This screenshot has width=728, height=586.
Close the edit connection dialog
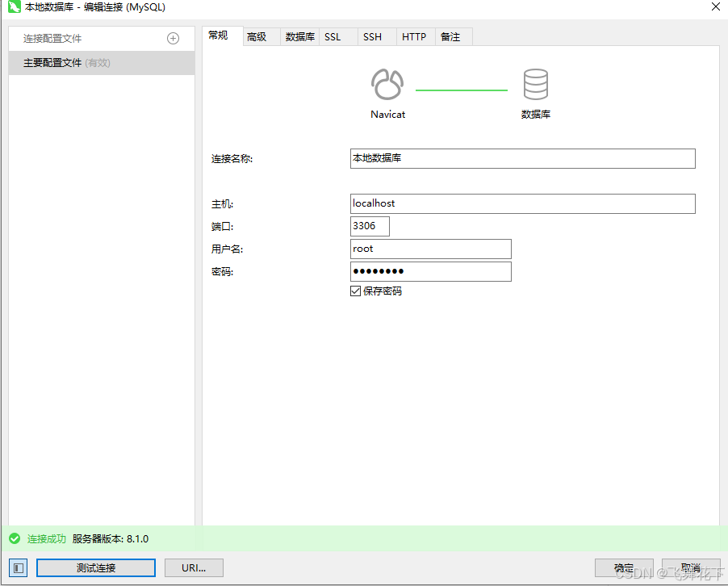click(x=716, y=6)
